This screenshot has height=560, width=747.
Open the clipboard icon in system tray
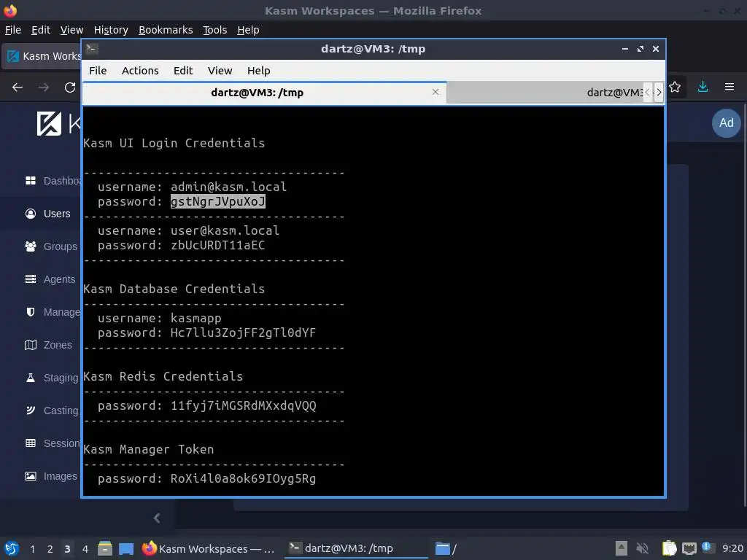[670, 548]
